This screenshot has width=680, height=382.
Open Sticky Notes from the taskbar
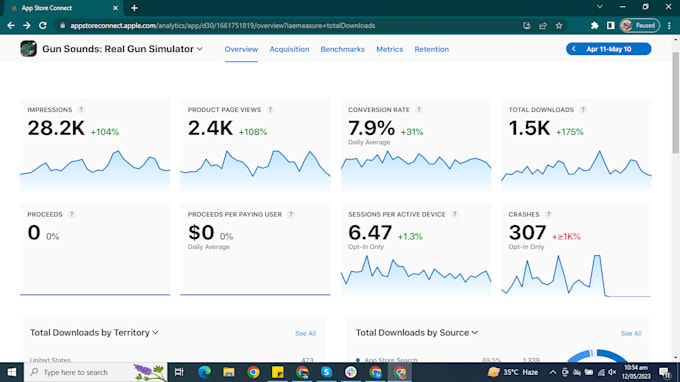pos(278,372)
